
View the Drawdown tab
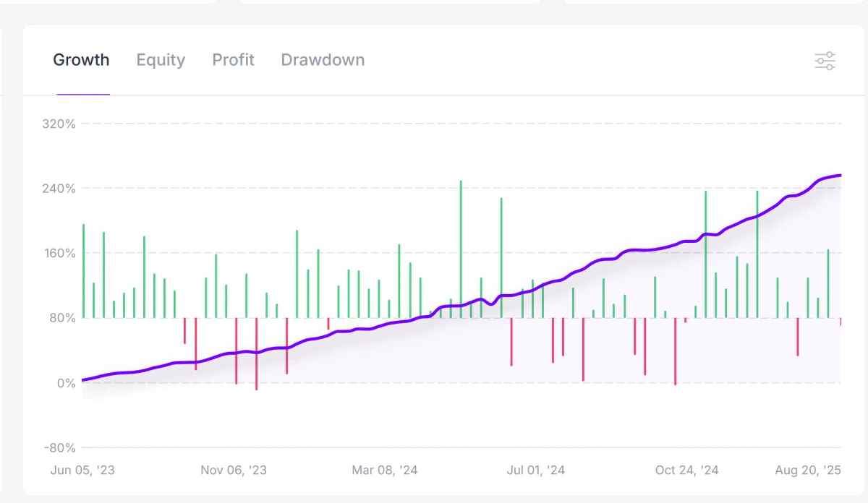pos(323,60)
